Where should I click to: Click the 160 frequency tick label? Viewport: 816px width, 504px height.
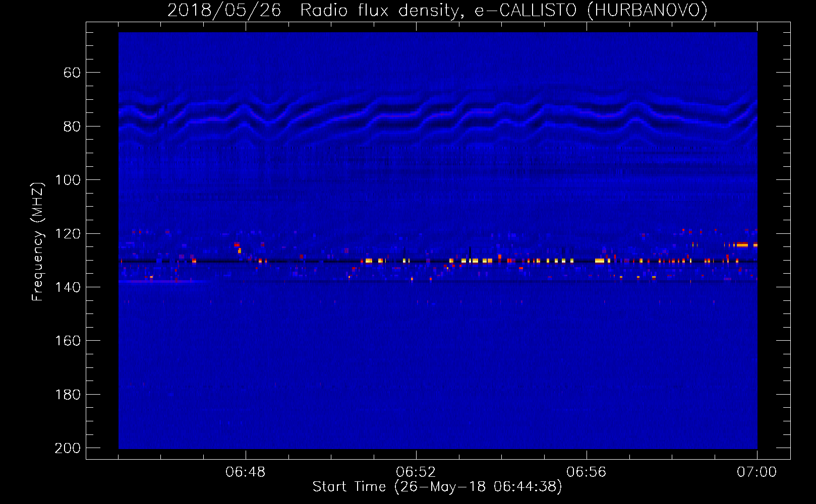point(68,341)
